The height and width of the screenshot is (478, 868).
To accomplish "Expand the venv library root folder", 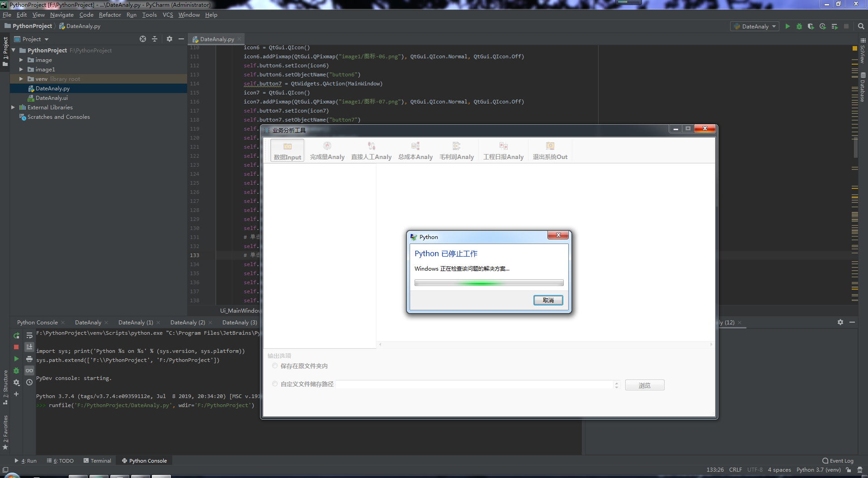I will pos(21,79).
